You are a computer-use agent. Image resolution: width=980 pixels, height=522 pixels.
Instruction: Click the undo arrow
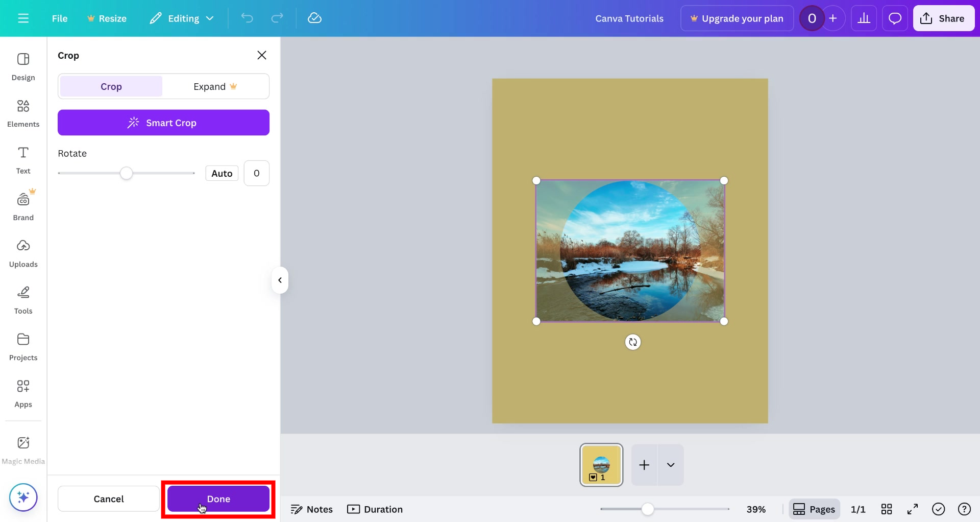pos(247,18)
